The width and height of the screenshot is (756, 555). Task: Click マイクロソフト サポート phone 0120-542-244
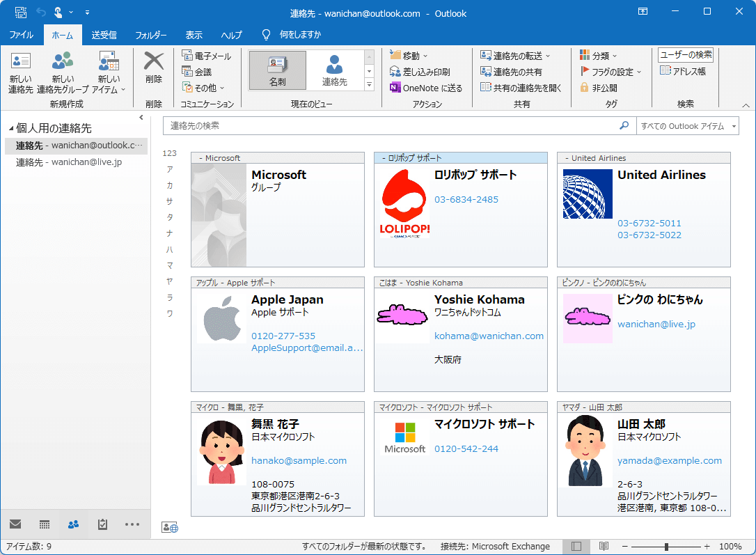pos(466,449)
